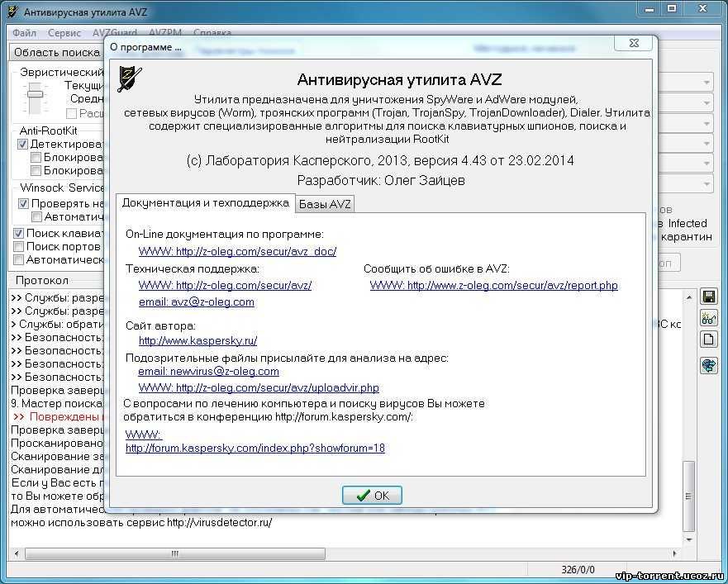728x584 pixels.
Task: Click the glasses view log icon
Action: 708,318
